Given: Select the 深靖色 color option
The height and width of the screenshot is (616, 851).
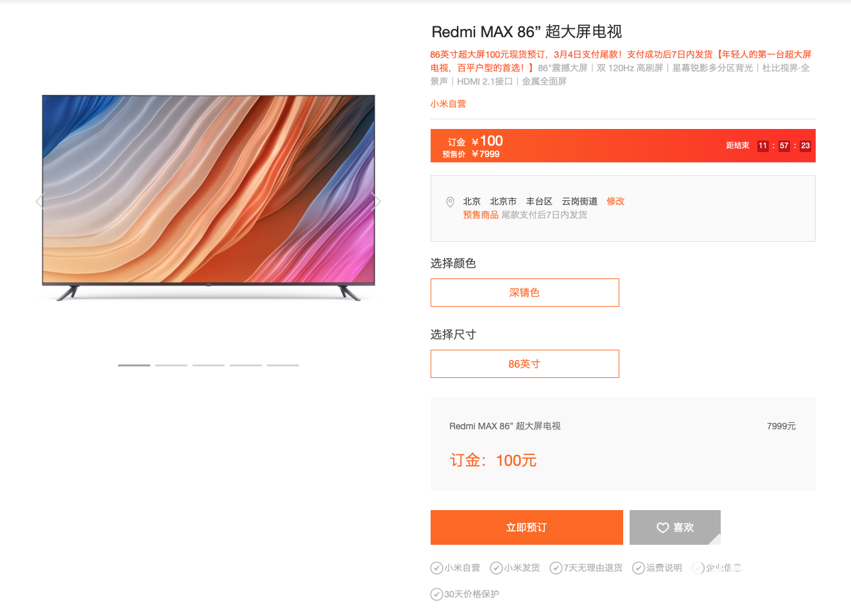Looking at the screenshot, I should click(525, 293).
